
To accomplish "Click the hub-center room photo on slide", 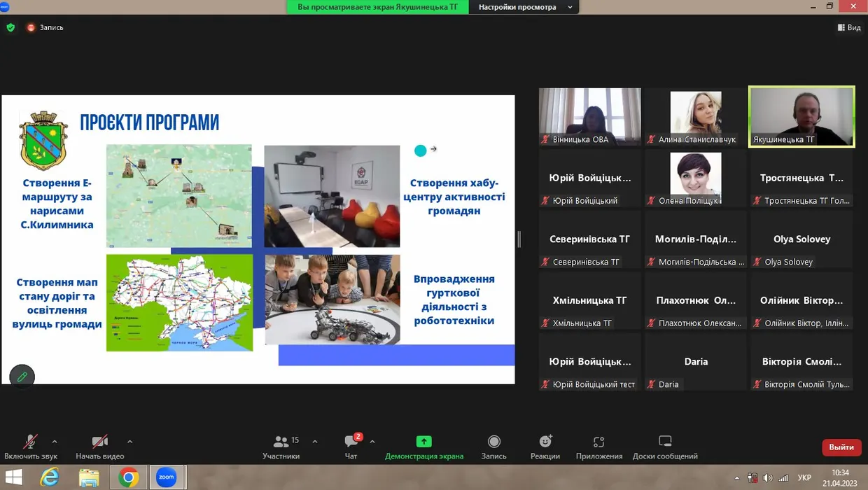I will coord(332,196).
